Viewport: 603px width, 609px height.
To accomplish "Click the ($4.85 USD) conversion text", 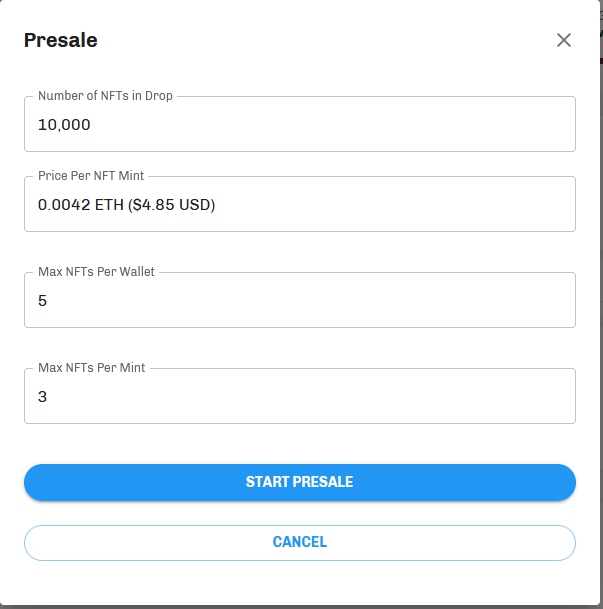I will point(171,205).
